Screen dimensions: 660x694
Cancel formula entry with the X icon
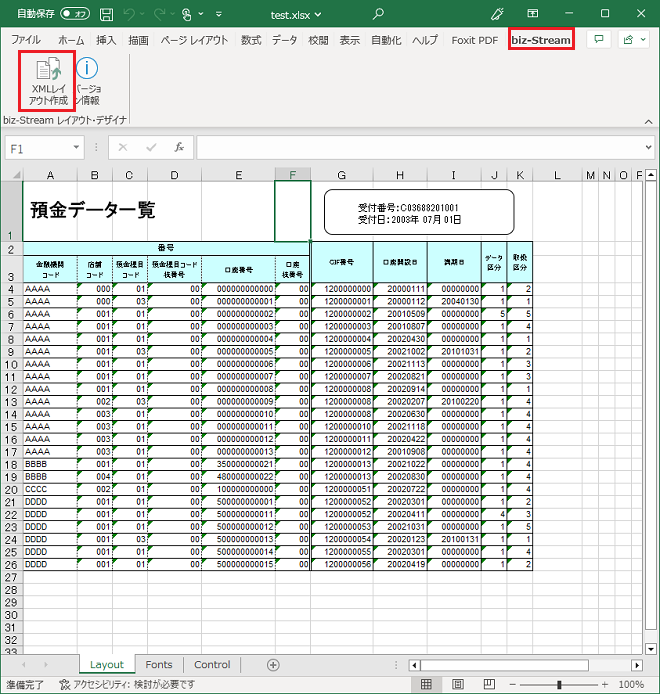click(123, 147)
